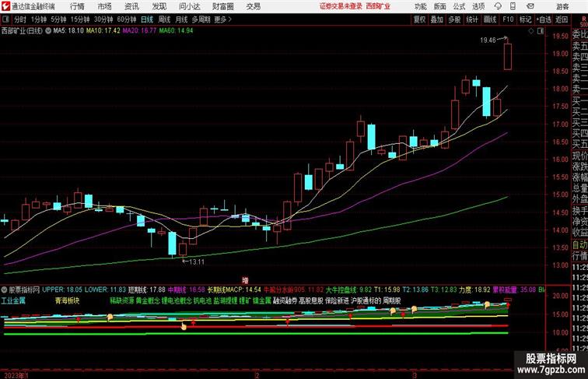Click the latest red candlestick near 19.46
The width and height of the screenshot is (588, 379).
point(508,56)
